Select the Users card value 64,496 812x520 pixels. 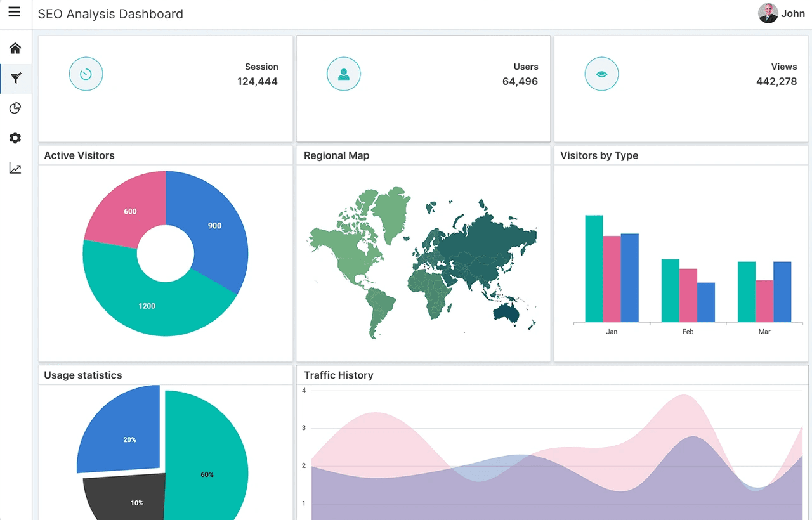pos(520,81)
